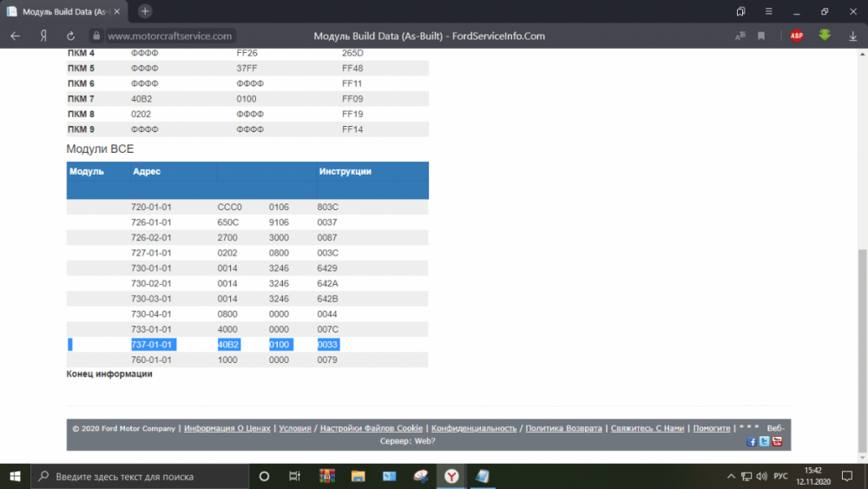
Task: Open the YouTube icon in footer
Action: (777, 441)
